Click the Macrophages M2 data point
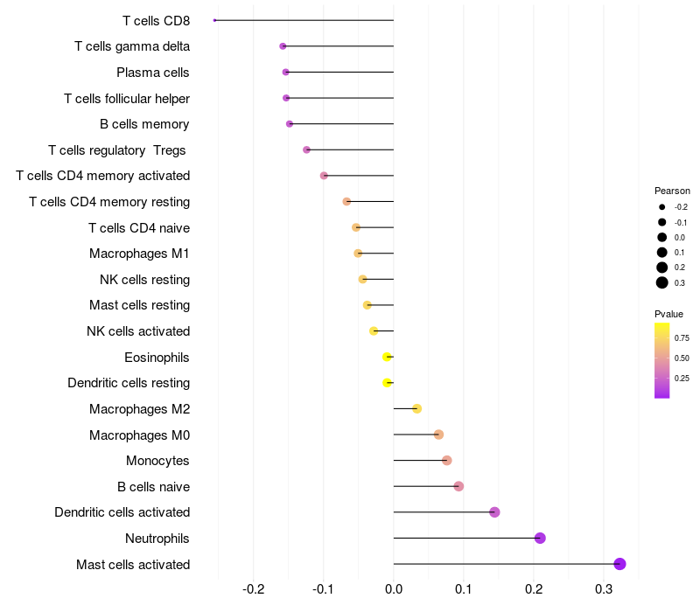This screenshot has width=700, height=612. click(416, 408)
